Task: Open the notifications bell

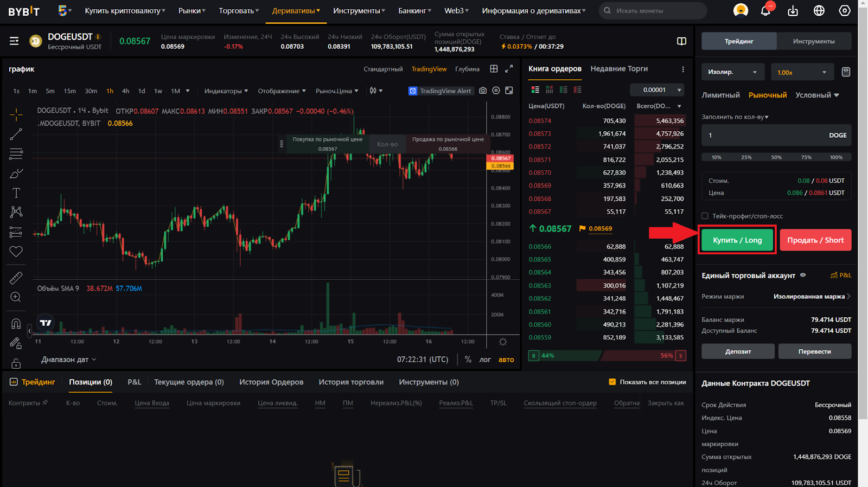Action: coord(765,10)
